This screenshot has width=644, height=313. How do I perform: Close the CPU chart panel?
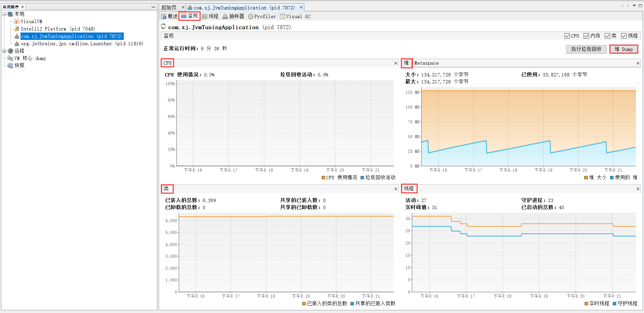tap(396, 63)
